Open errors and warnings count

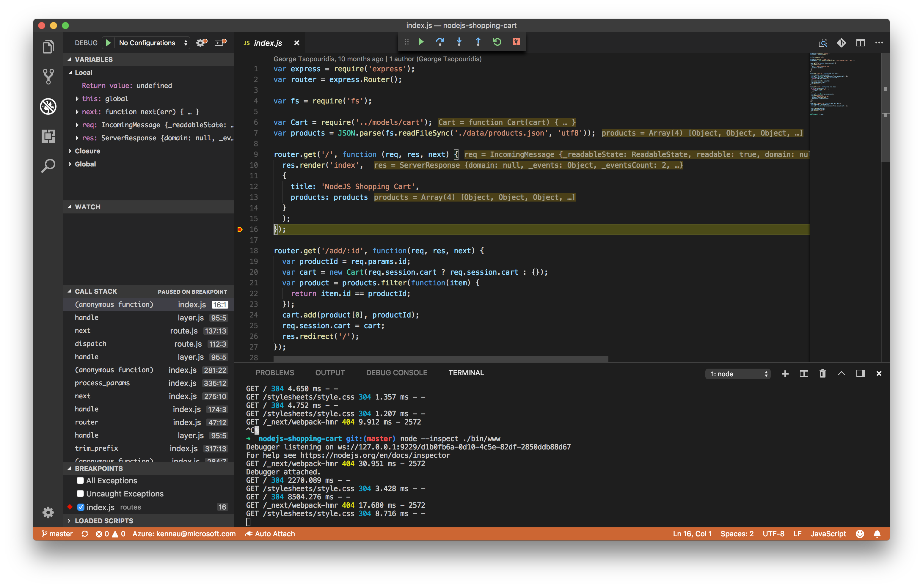(110, 534)
